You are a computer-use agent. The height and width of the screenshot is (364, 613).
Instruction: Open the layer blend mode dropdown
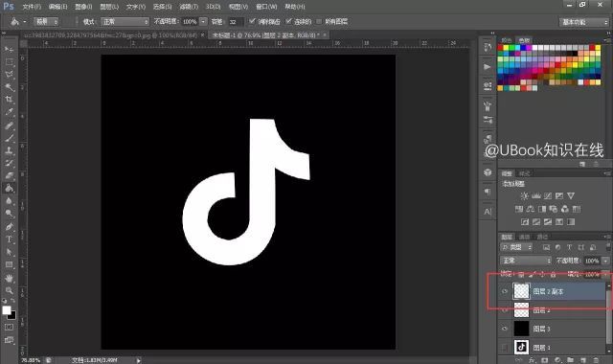[526, 261]
